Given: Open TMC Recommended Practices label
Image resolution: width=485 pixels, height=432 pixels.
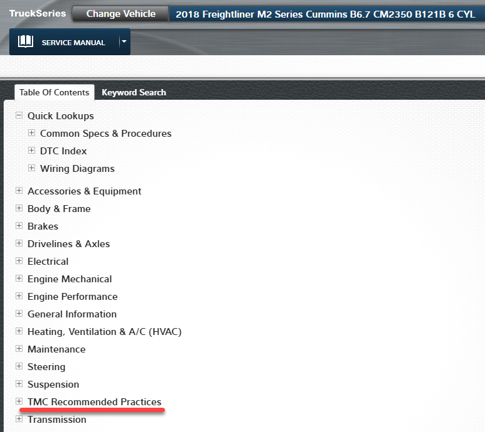Looking at the screenshot, I should [94, 402].
